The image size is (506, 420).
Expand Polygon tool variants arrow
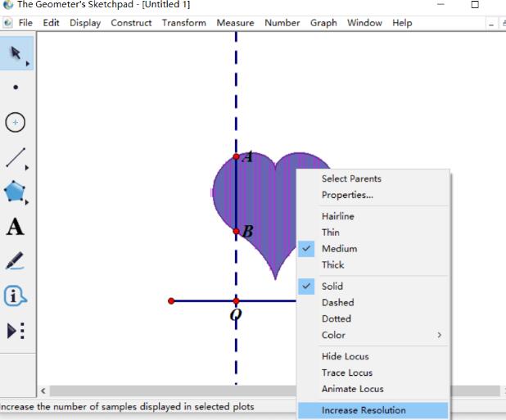tap(27, 202)
